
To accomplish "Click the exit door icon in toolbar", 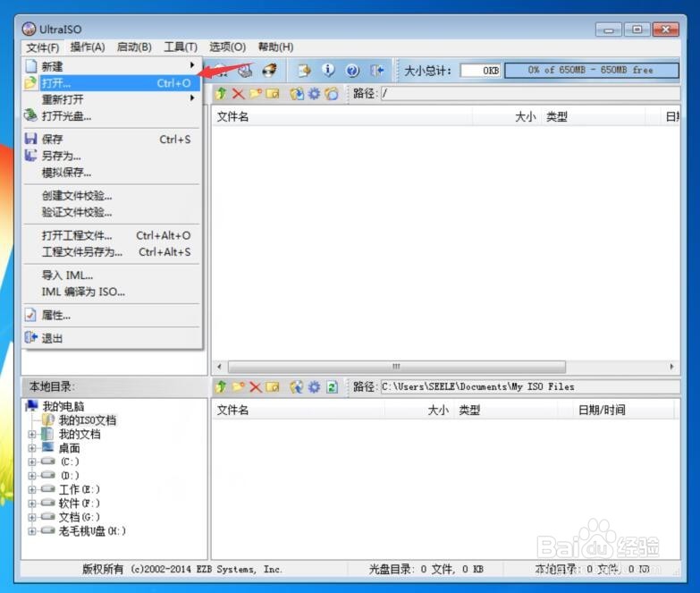I will [376, 70].
